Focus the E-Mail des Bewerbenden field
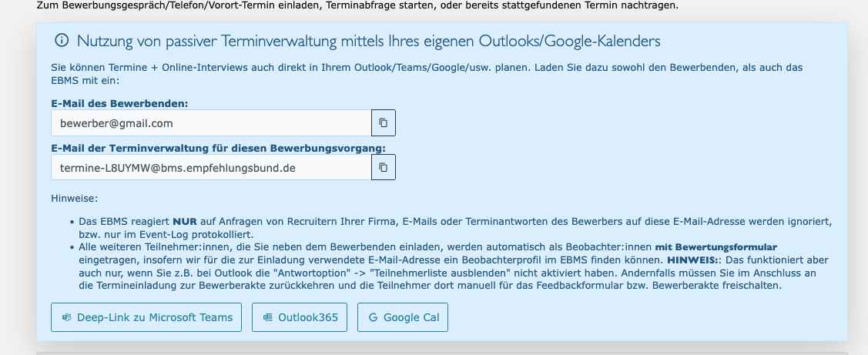This screenshot has height=355, width=868. [211, 123]
